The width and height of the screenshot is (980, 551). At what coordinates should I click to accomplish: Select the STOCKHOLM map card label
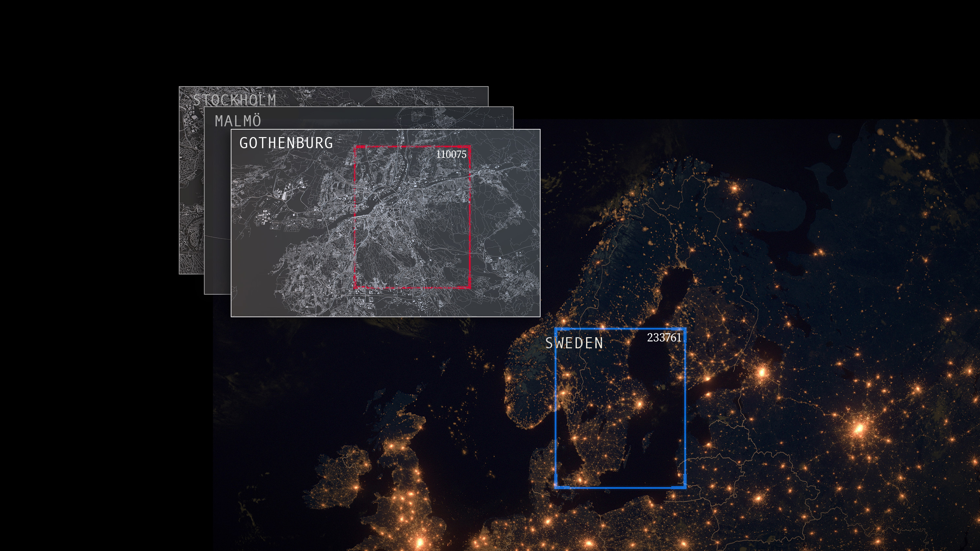tap(234, 100)
